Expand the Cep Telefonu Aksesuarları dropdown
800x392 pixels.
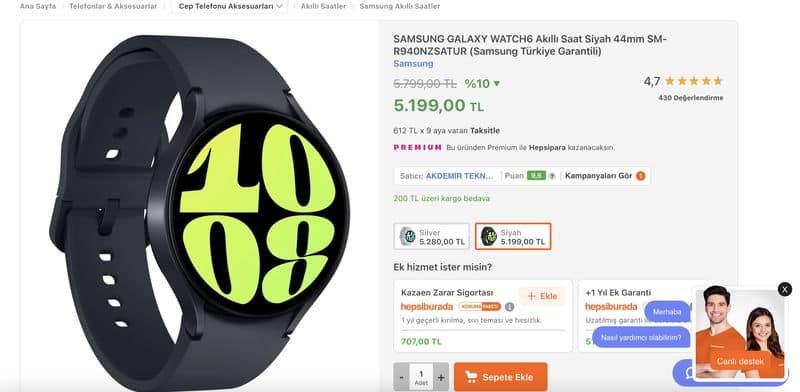[230, 6]
